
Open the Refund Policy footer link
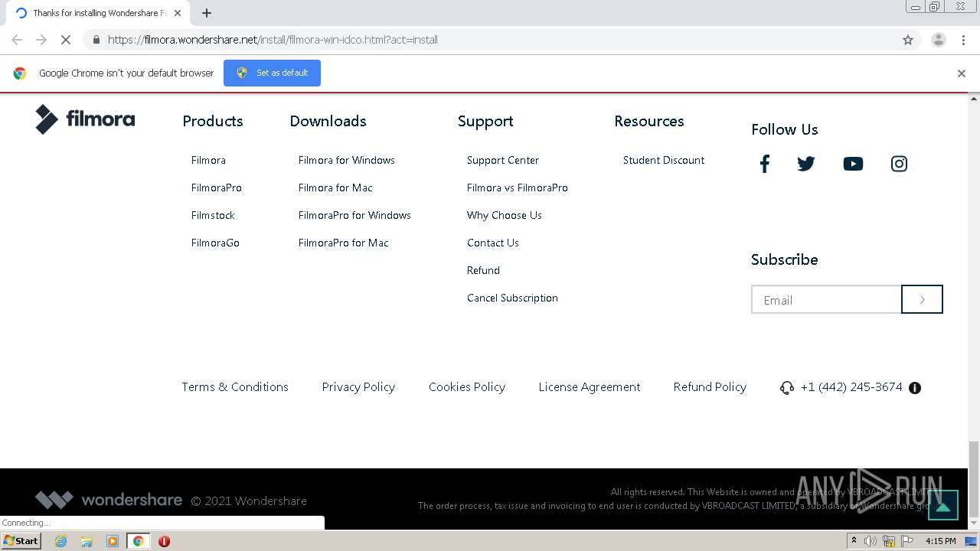(x=710, y=387)
